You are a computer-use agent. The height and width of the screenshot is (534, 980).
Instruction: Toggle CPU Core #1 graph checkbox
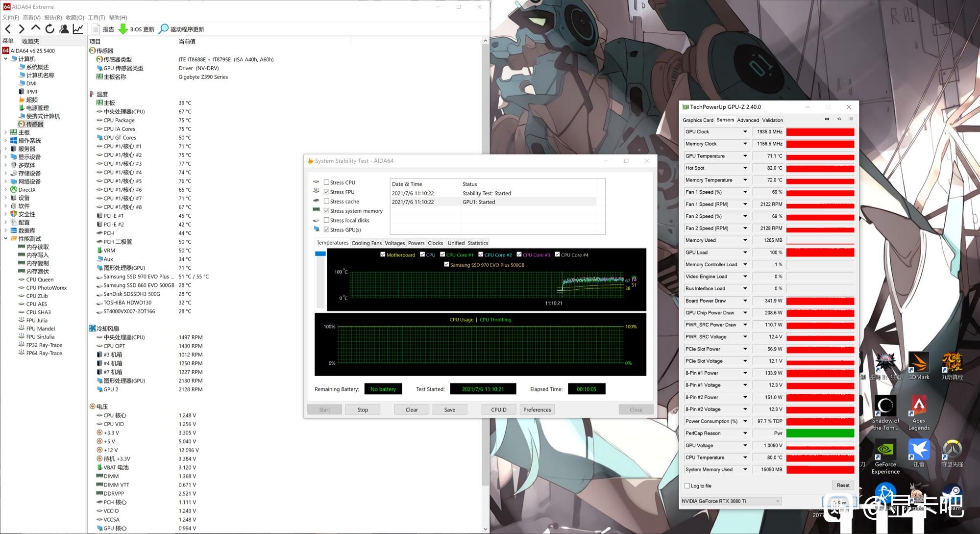(x=442, y=254)
